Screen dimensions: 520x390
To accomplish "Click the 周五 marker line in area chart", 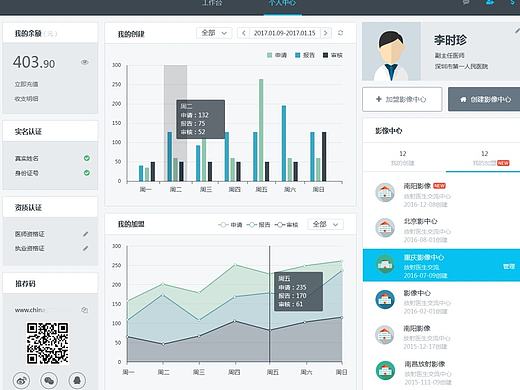I will coord(270,304).
